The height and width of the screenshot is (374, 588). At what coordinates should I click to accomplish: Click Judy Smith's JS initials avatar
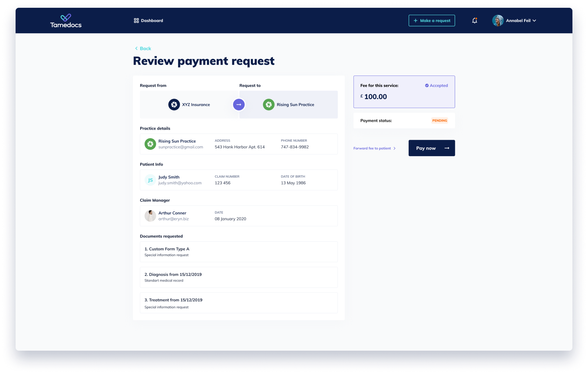click(150, 180)
